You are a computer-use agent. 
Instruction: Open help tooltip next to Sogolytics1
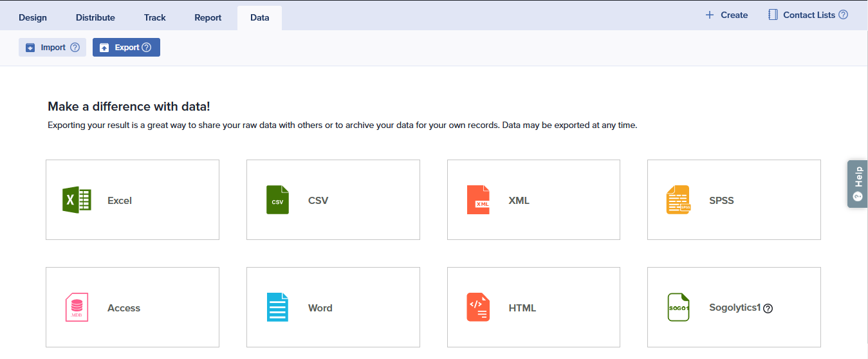768,308
